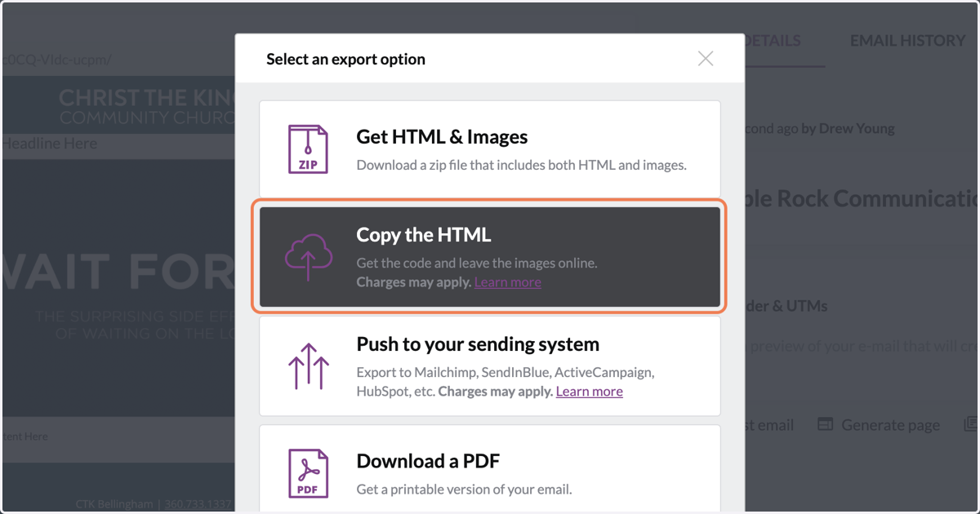Click the Generate page button
Image resolution: width=980 pixels, height=514 pixels.
tap(879, 425)
